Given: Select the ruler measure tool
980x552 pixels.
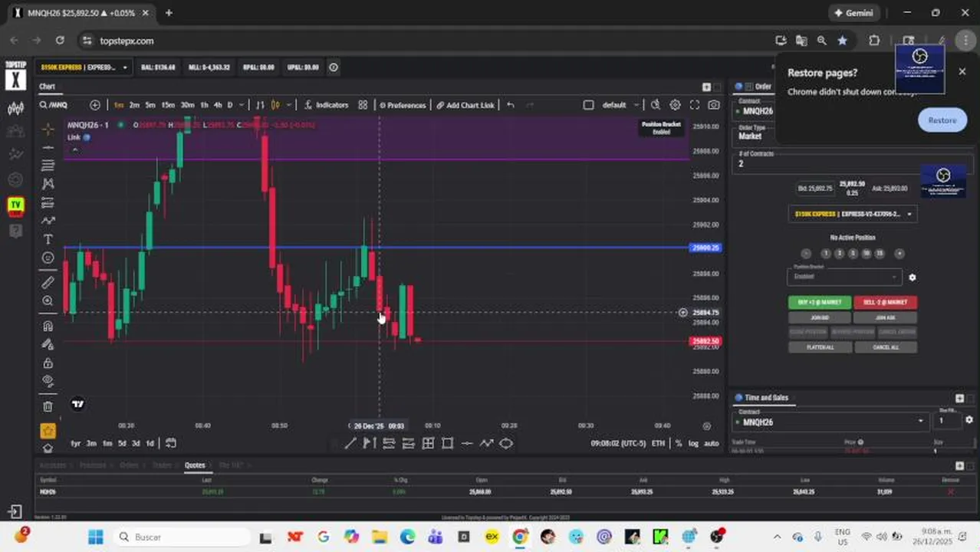Looking at the screenshot, I should tap(48, 282).
